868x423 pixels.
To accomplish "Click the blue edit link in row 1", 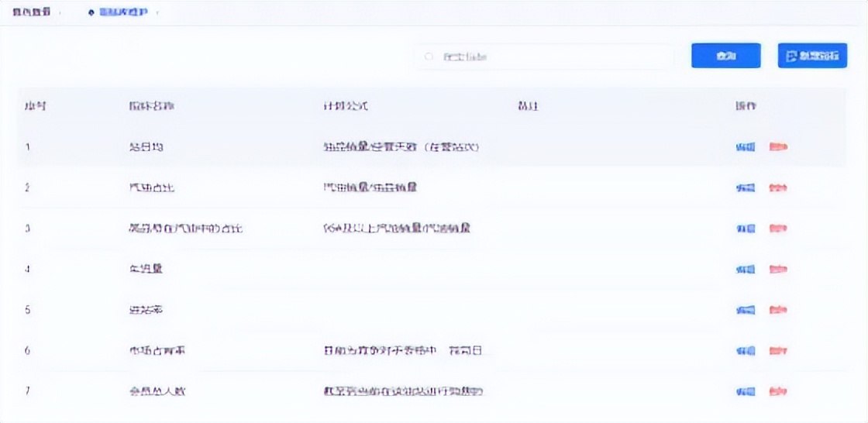I will (745, 147).
